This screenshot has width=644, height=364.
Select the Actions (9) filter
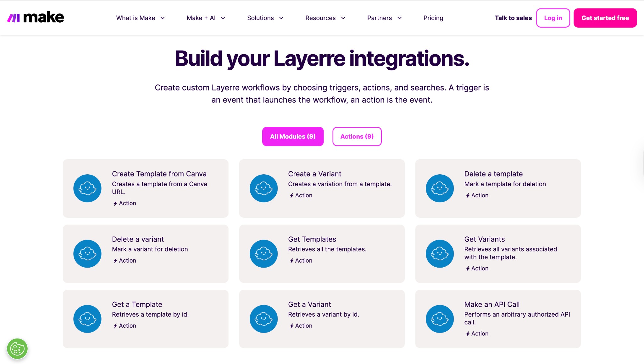click(x=357, y=136)
